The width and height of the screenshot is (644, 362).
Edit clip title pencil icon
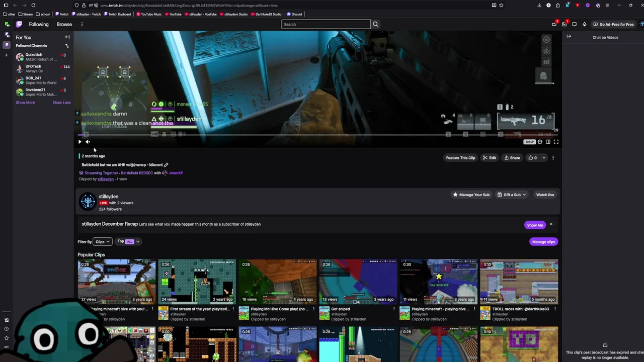click(x=166, y=165)
